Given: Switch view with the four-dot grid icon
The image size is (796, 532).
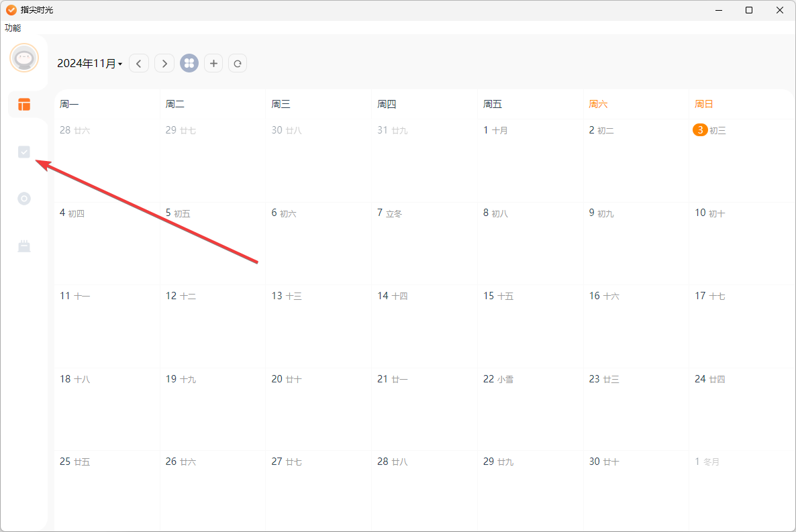Looking at the screenshot, I should point(189,64).
